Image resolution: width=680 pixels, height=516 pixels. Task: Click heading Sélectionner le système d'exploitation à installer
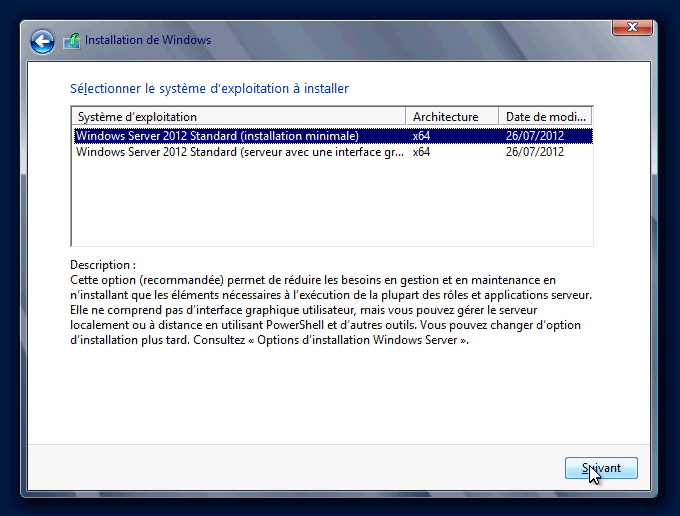[209, 88]
